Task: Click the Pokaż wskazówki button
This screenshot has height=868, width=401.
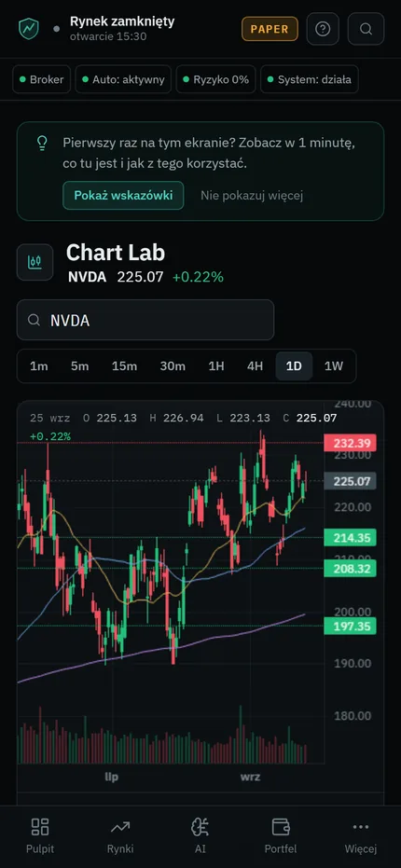Action: (123, 196)
